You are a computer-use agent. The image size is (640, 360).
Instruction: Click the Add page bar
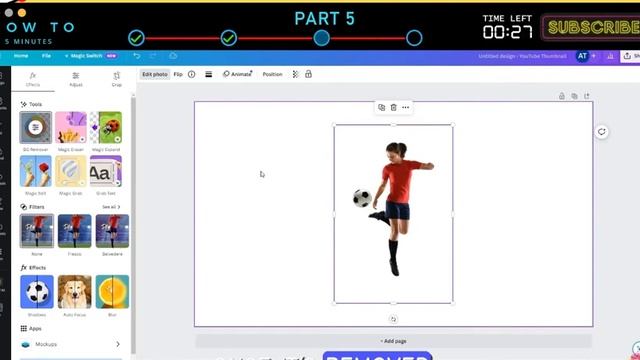pyautogui.click(x=393, y=341)
